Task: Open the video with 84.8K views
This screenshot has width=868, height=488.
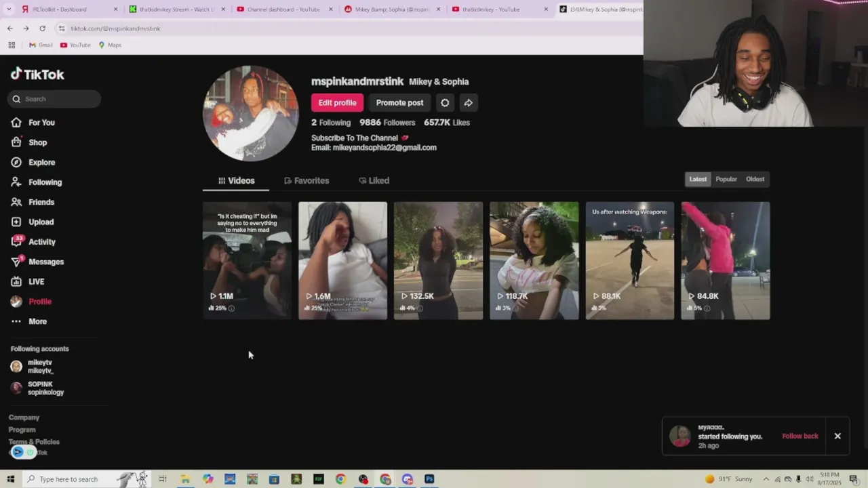Action: click(x=725, y=260)
